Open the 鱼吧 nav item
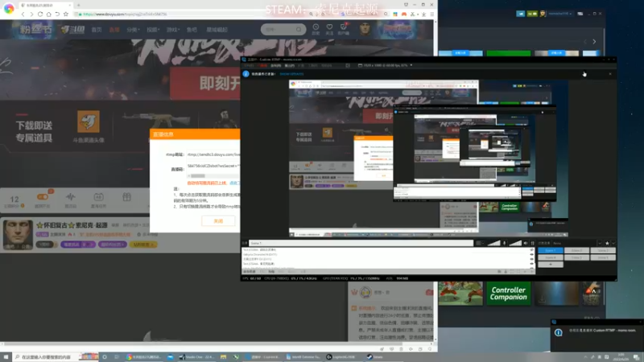The width and height of the screenshot is (644, 362). 192,30
